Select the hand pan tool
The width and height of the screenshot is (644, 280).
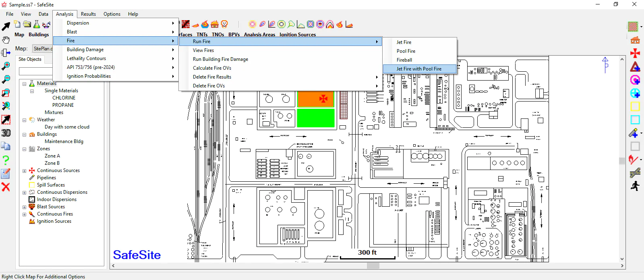[x=6, y=39]
